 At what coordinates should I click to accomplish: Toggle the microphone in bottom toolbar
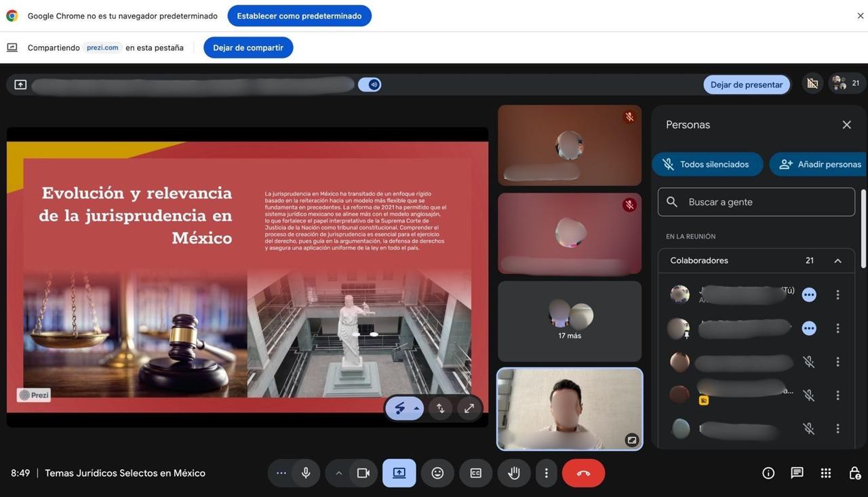tap(306, 473)
